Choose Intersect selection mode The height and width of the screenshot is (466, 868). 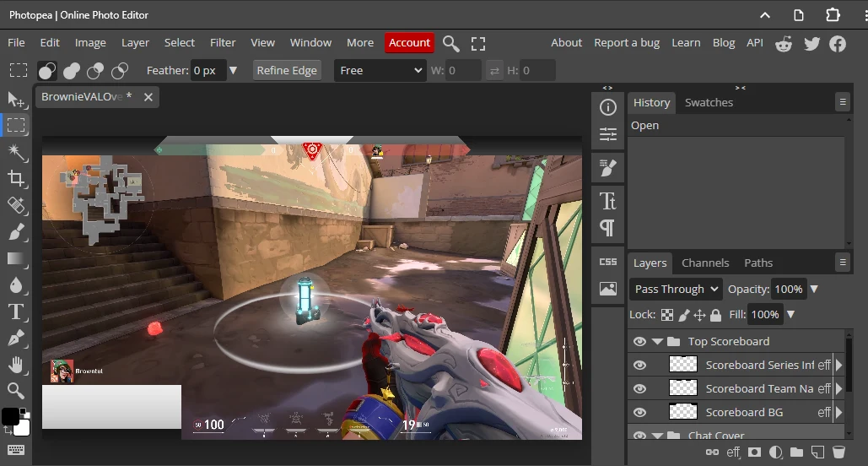pos(120,71)
